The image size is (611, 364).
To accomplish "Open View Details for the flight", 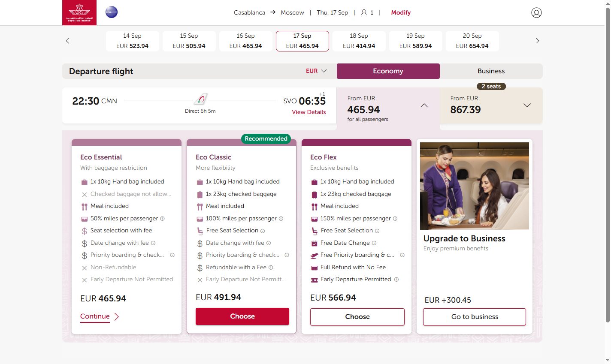I will [x=309, y=112].
